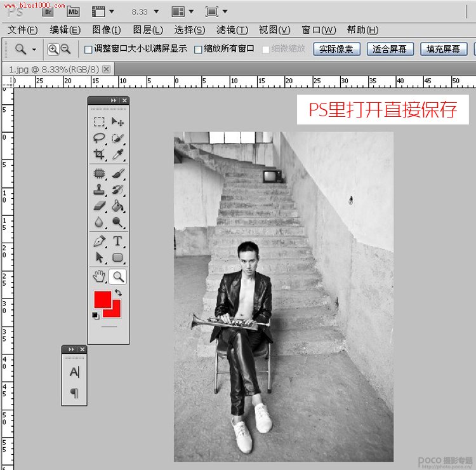Select the Lasso tool
476x470 pixels.
point(99,138)
